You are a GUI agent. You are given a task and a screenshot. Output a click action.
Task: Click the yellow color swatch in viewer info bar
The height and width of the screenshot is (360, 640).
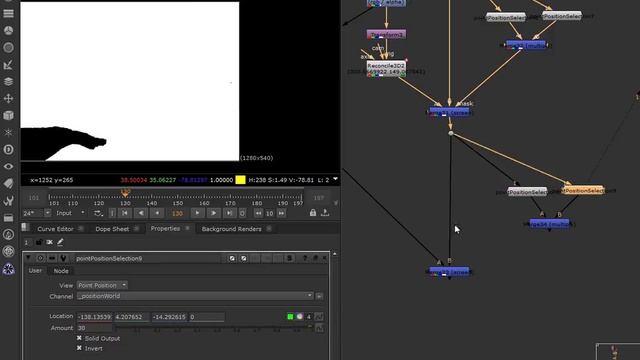tap(240, 180)
